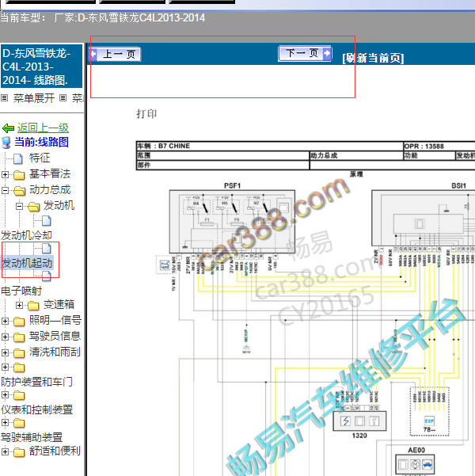This screenshot has width=475, height=476.
Task: Expand the 基本看法 folder
Action: (x=5, y=174)
